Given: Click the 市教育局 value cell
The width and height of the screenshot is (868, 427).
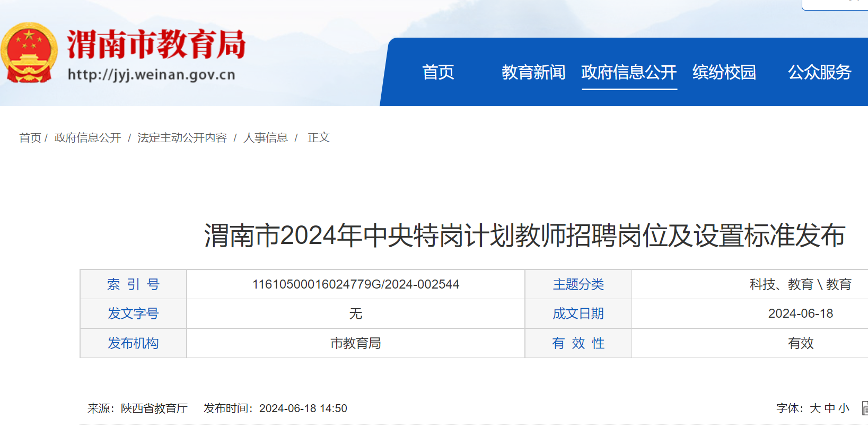Looking at the screenshot, I should point(356,343).
